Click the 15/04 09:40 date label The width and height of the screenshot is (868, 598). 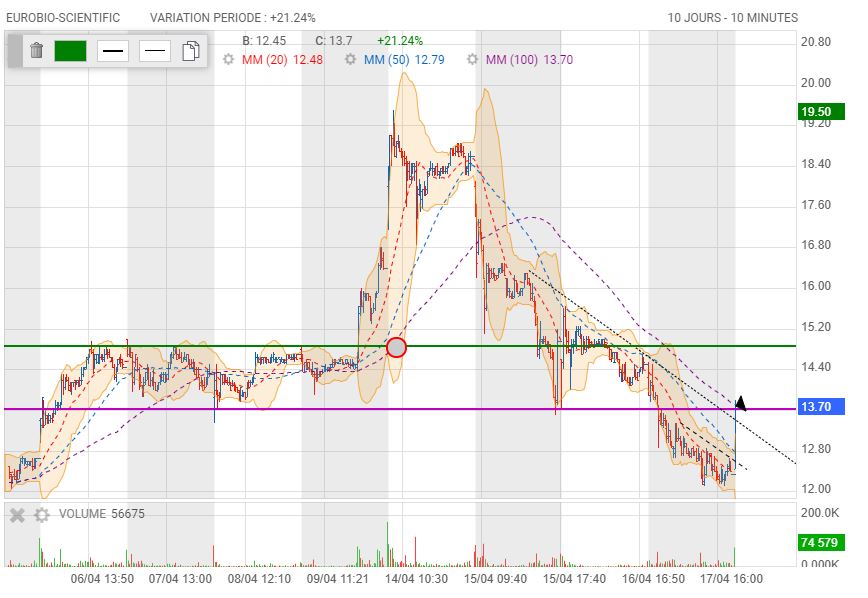495,579
